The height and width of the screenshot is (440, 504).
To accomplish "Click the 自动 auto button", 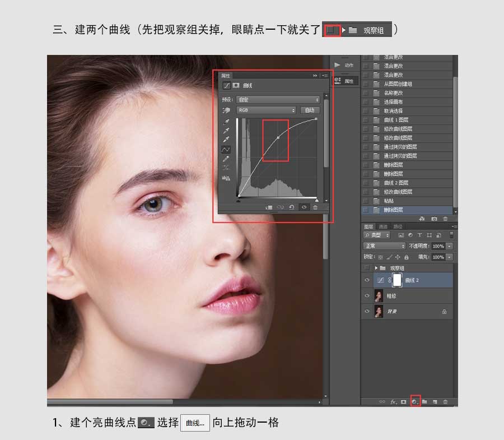I will (x=309, y=110).
